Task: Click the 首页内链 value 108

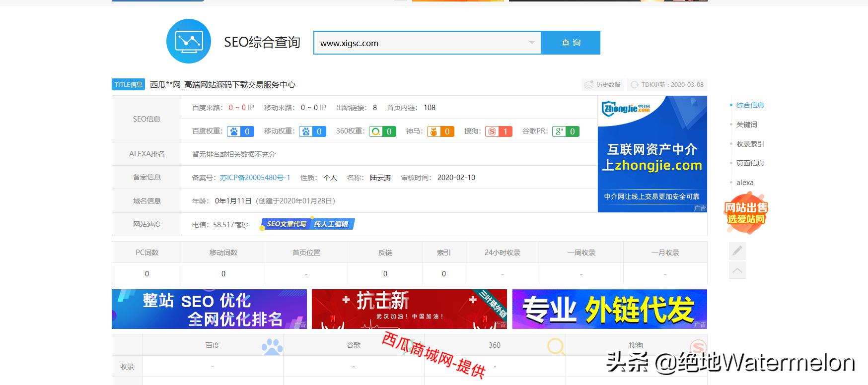Action: pyautogui.click(x=430, y=108)
